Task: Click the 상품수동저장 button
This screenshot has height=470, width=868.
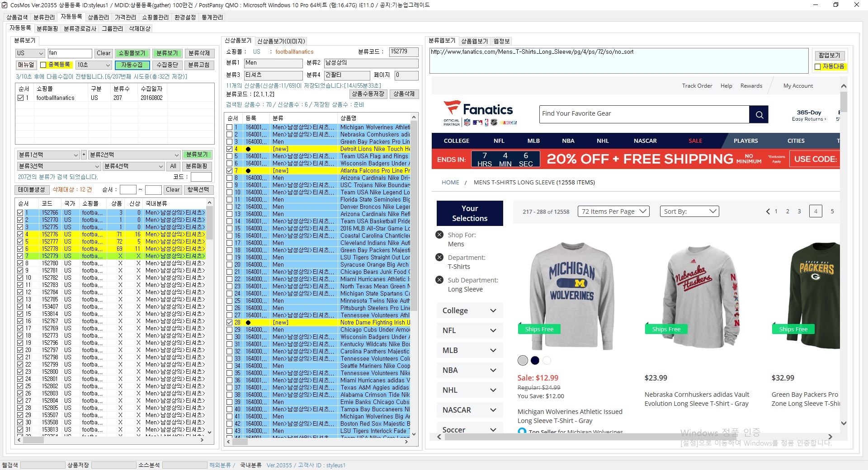Action: point(368,94)
